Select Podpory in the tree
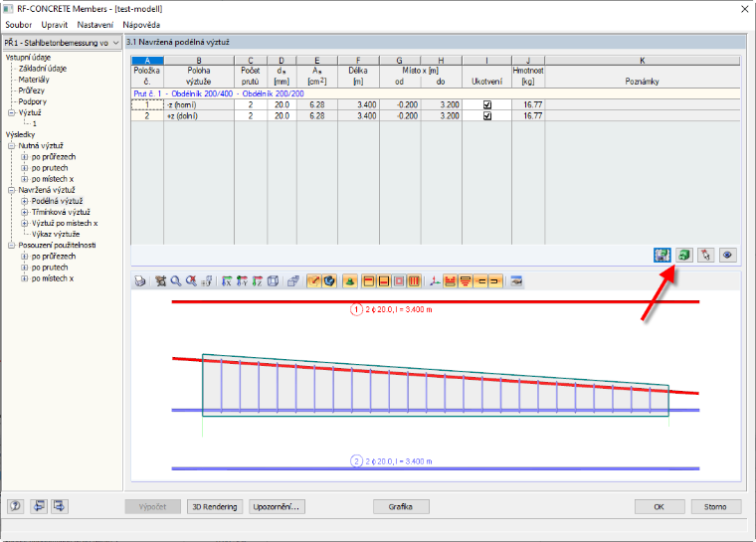Screen dimensions: 756x542 32,101
